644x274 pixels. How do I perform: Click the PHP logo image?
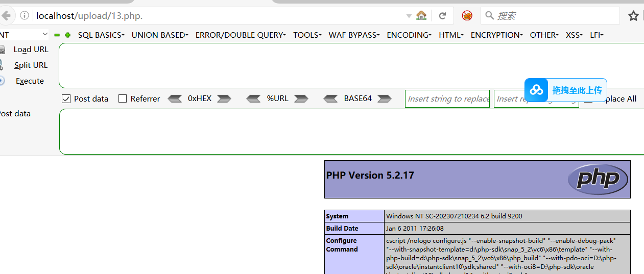point(598,179)
